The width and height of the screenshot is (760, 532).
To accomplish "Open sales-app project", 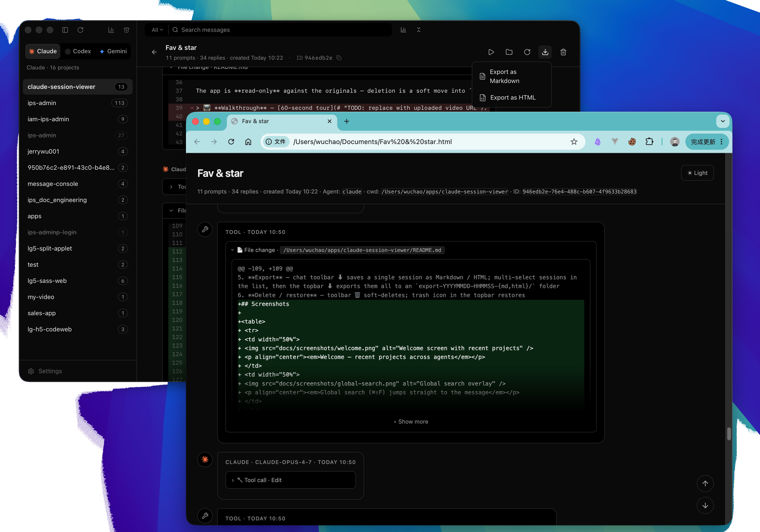I will (x=78, y=313).
